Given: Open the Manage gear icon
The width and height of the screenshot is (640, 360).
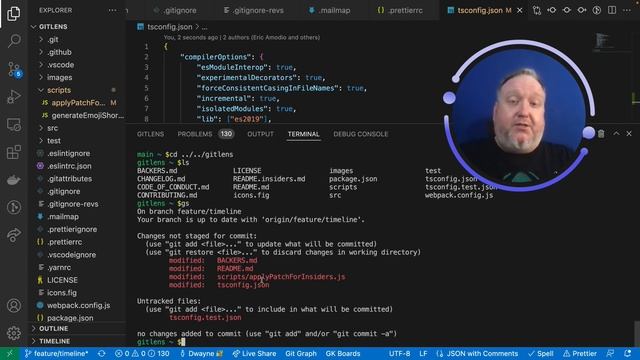Looking at the screenshot, I should click(x=14, y=333).
